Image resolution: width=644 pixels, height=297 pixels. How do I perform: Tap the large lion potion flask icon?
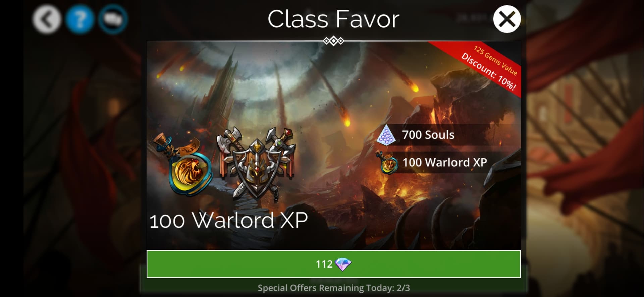(184, 165)
